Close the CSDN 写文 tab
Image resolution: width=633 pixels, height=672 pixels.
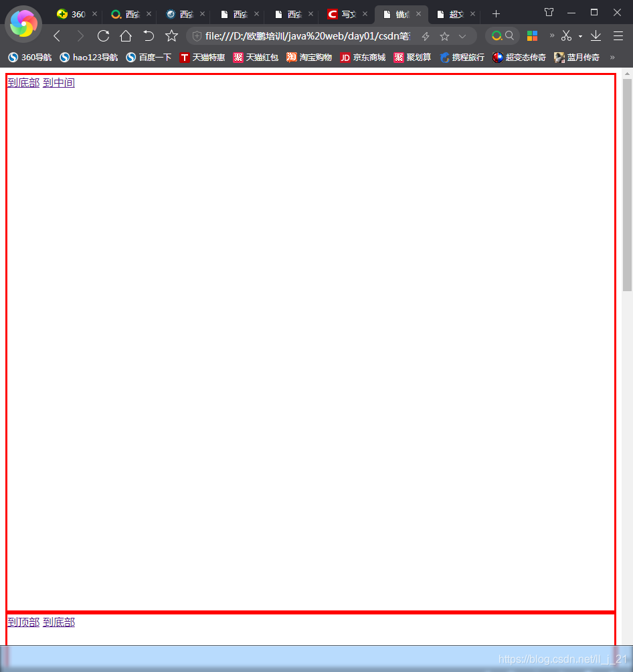click(x=365, y=14)
